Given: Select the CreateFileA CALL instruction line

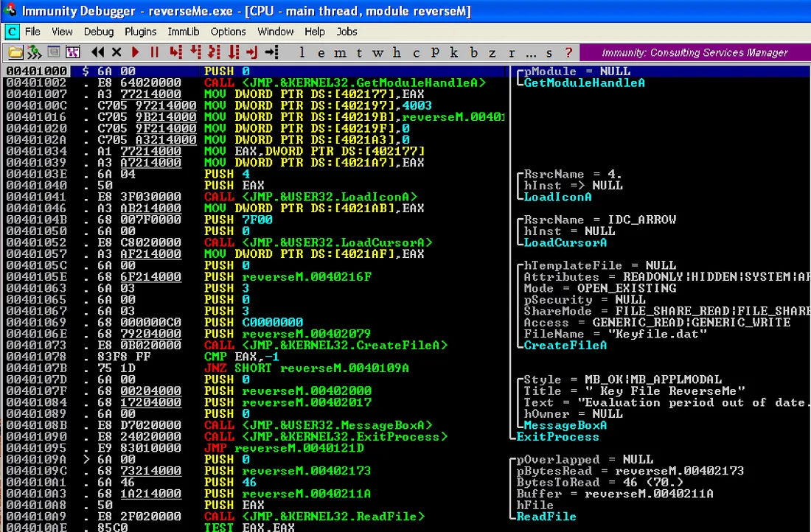Looking at the screenshot, I should click(x=326, y=345).
